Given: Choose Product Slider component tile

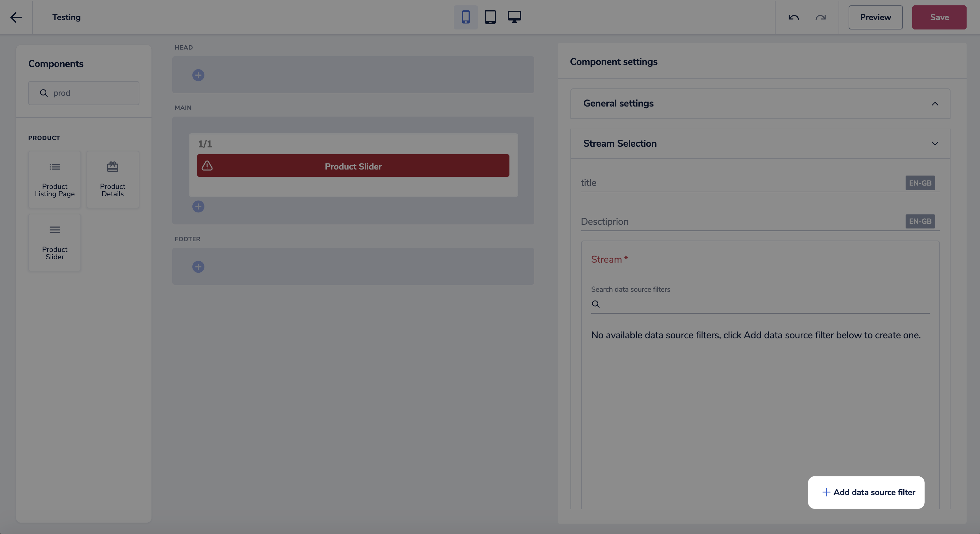Looking at the screenshot, I should pos(55,243).
